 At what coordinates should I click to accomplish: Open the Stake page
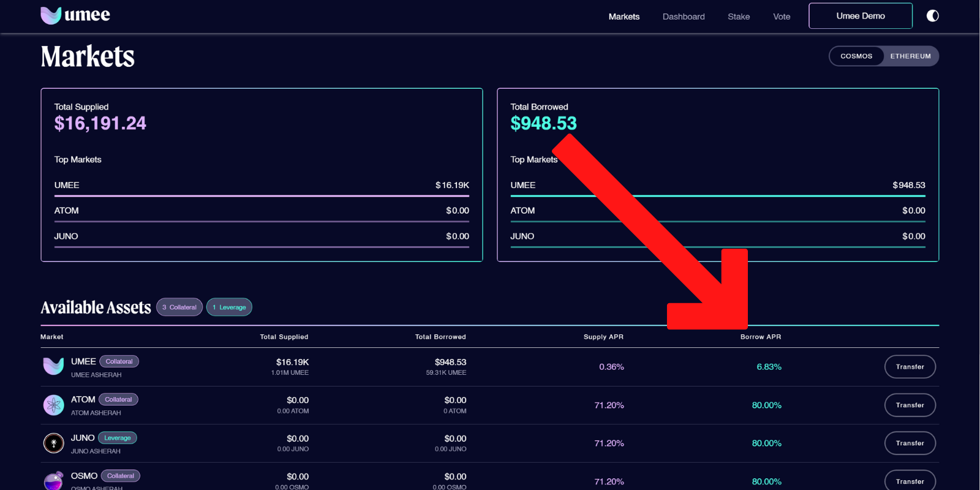(739, 17)
